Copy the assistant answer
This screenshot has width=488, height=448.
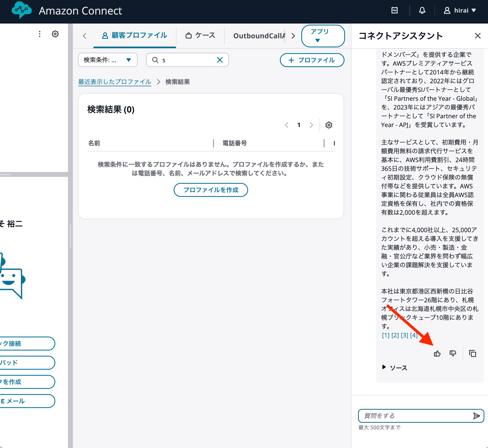[x=472, y=354]
